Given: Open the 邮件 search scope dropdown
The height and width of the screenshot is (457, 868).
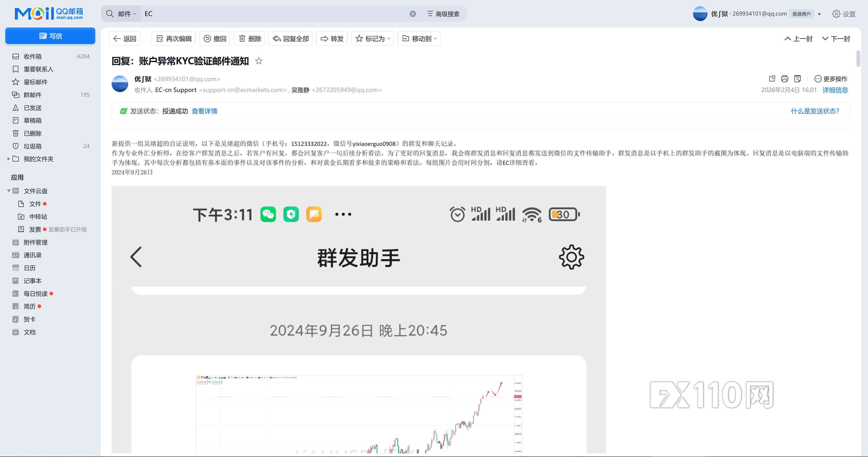Looking at the screenshot, I should coord(127,14).
